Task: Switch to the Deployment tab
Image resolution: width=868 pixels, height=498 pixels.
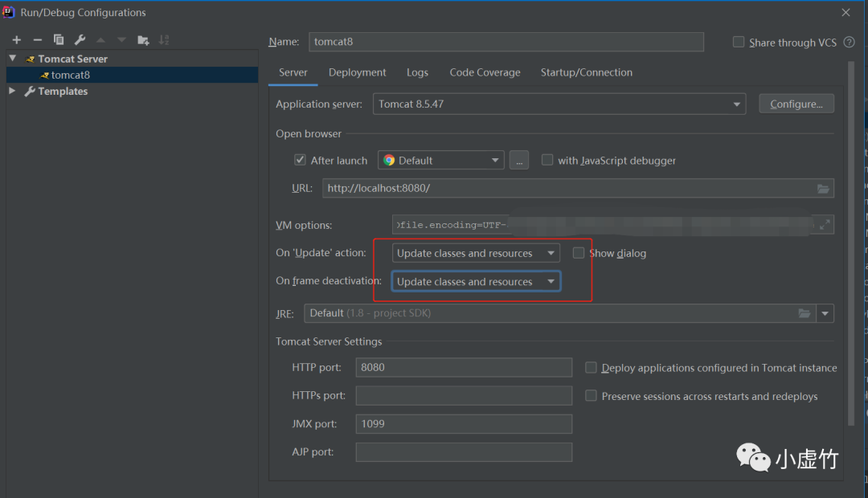Action: tap(357, 72)
